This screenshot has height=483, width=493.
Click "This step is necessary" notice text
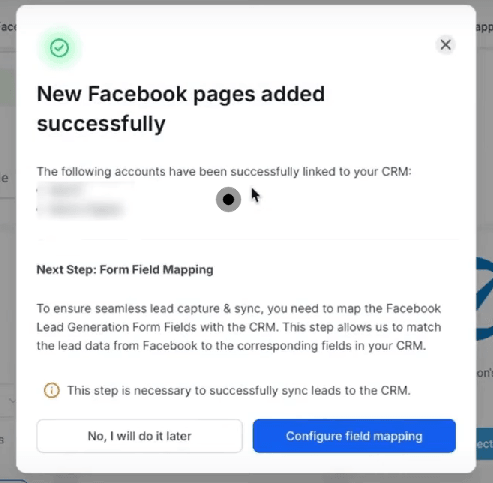tap(239, 390)
